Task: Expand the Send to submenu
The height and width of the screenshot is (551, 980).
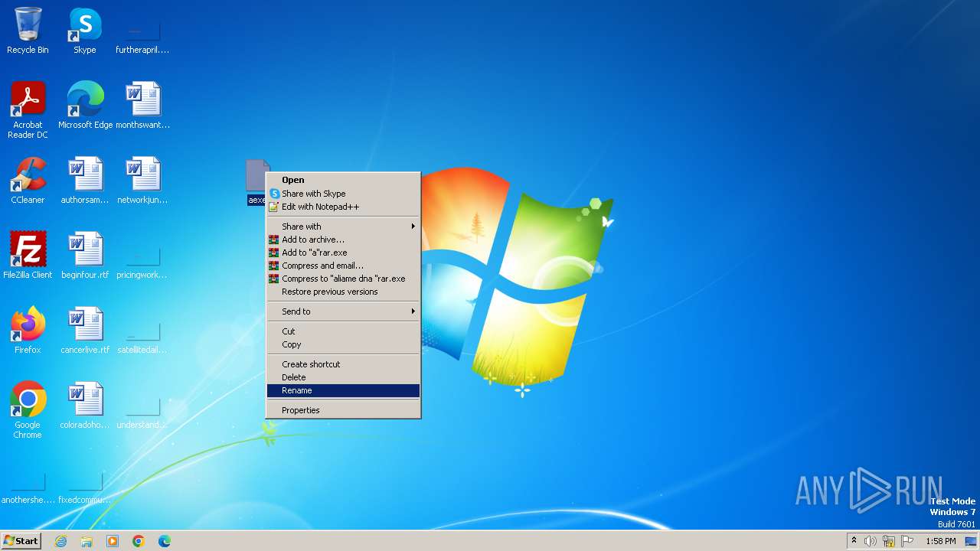Action: pos(343,311)
